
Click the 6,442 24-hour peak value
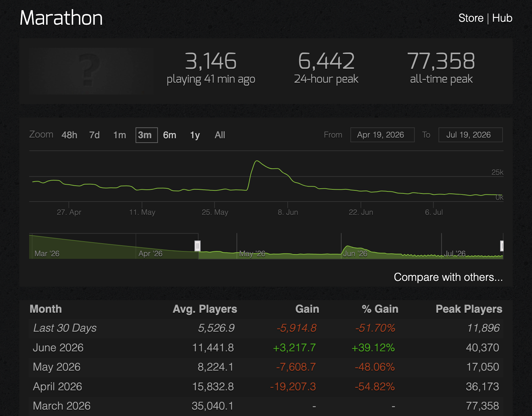click(x=326, y=61)
